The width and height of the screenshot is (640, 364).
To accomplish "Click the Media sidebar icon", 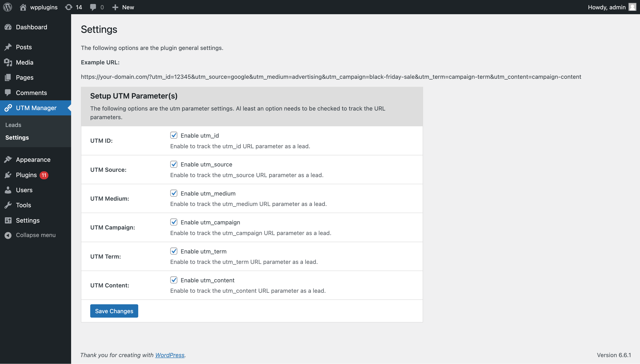I will click(9, 62).
